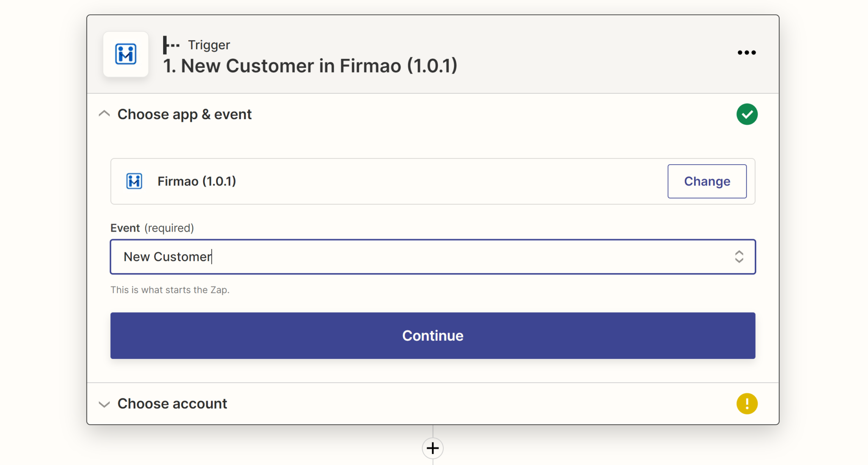Click the large Firmao app logo in header

click(126, 54)
